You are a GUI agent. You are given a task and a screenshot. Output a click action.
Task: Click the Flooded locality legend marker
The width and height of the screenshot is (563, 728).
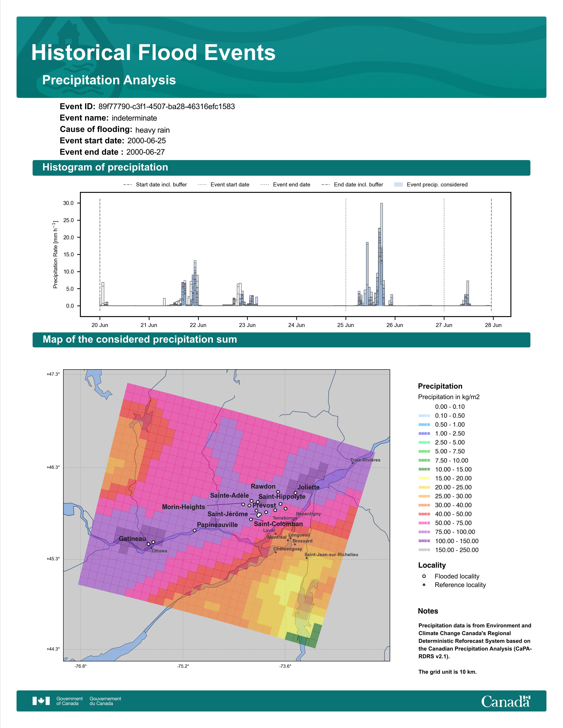click(x=424, y=576)
